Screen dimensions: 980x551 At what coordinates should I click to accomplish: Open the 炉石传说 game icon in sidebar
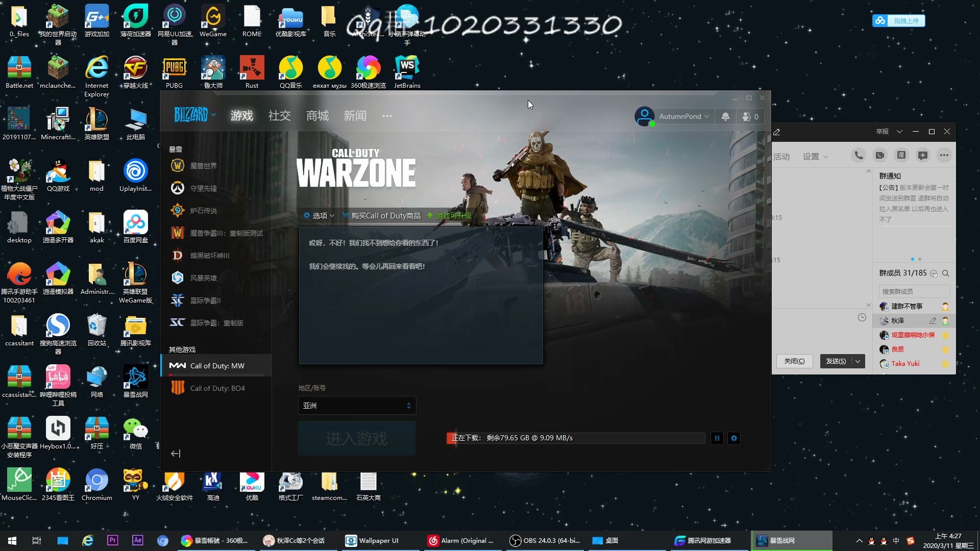(177, 210)
